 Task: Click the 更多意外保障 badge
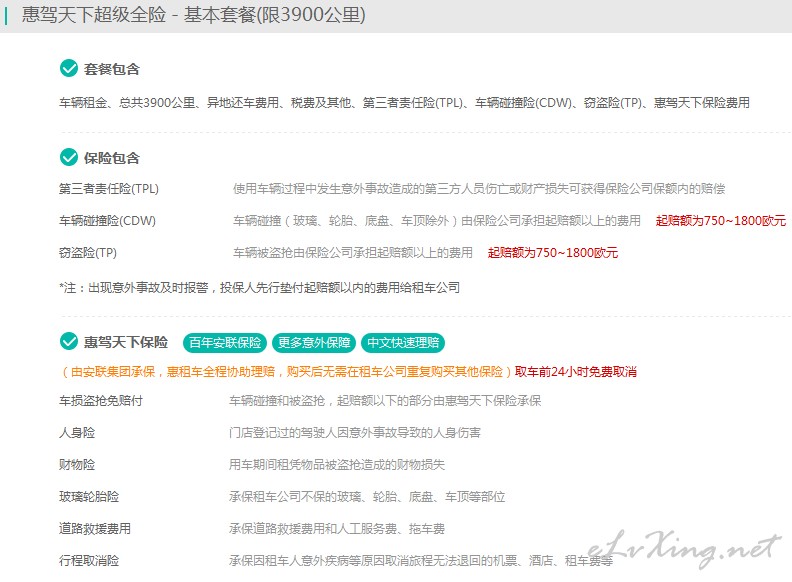click(314, 343)
